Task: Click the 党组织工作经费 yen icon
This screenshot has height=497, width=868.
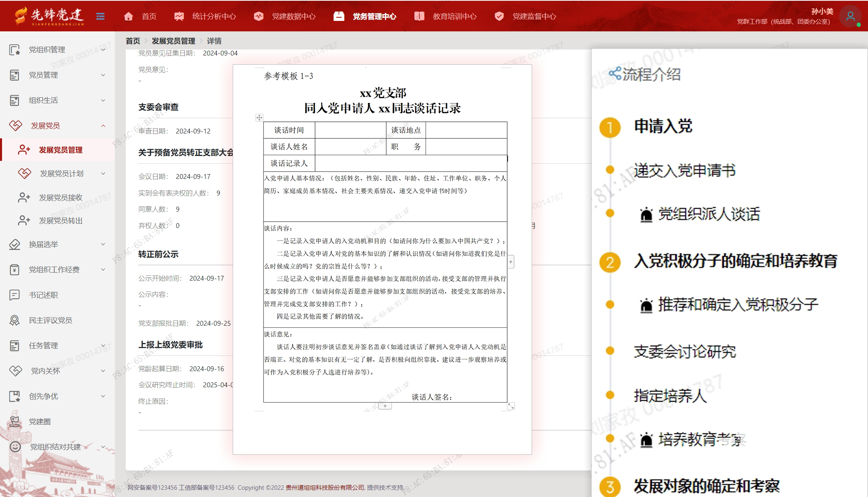Action: click(14, 269)
